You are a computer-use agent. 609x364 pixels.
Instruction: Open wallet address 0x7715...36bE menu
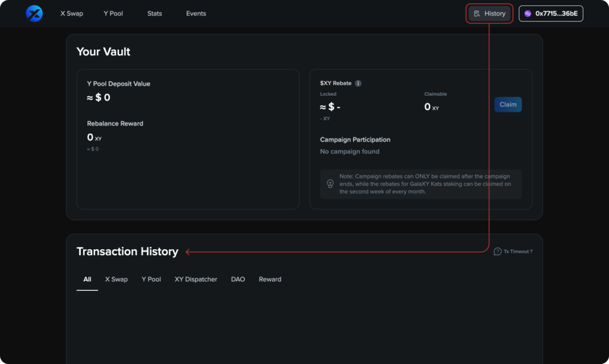pos(551,14)
